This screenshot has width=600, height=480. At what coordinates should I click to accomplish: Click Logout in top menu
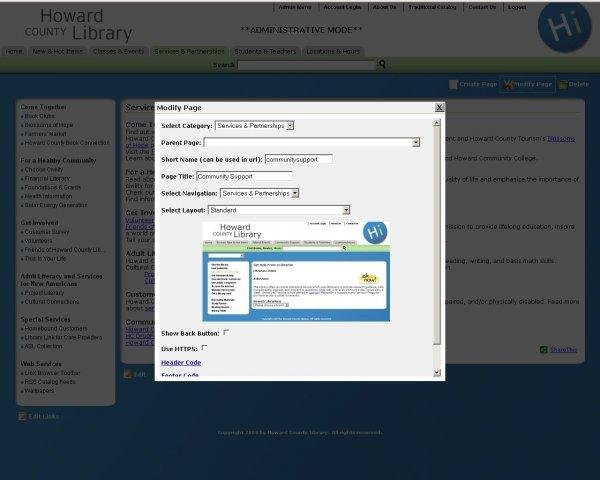[517, 7]
